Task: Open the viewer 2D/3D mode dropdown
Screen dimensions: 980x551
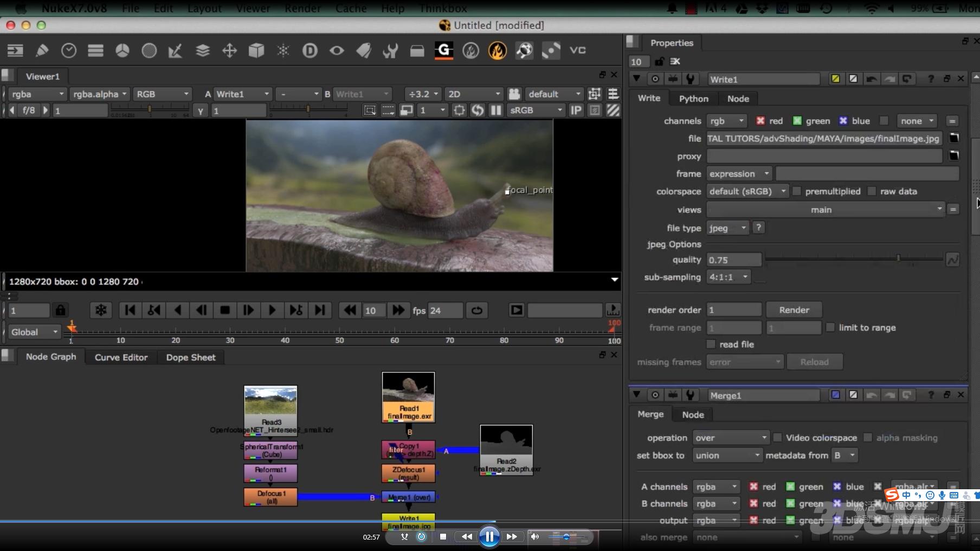Action: coord(473,94)
